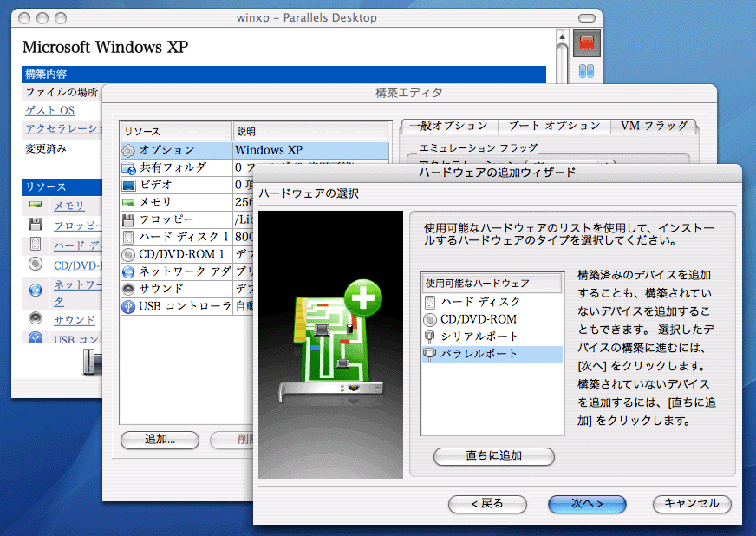The width and height of the screenshot is (756, 536).
Task: Click the 追加... button in configuration editor
Action: [x=160, y=440]
